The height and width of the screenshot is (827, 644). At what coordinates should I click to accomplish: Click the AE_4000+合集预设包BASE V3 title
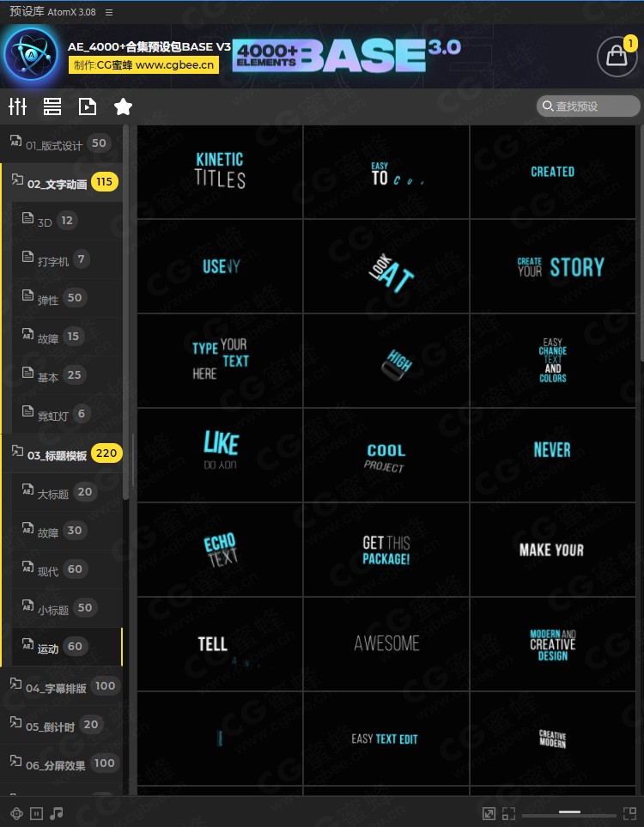[x=149, y=47]
